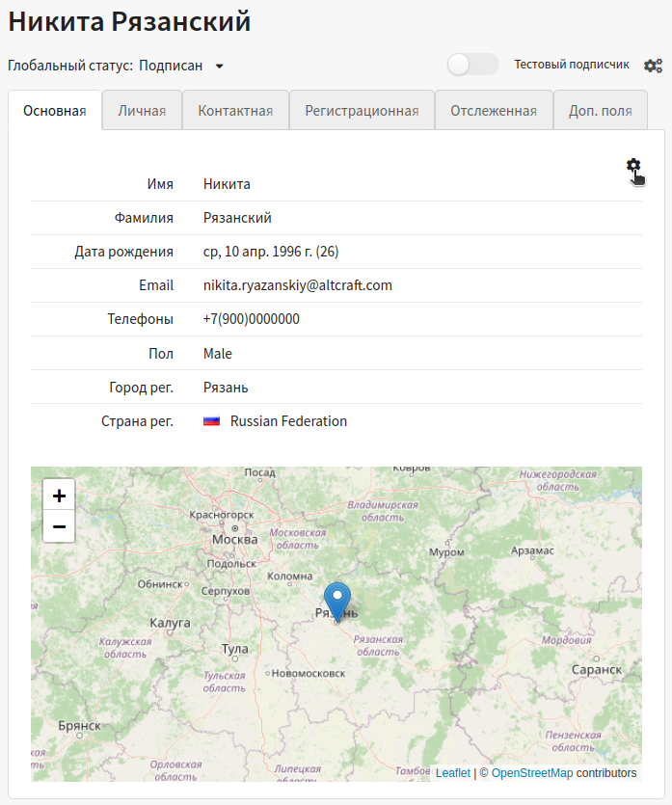Viewport: 672px width, 805px height.
Task: Click the Телефоны field label
Action: pyautogui.click(x=140, y=319)
